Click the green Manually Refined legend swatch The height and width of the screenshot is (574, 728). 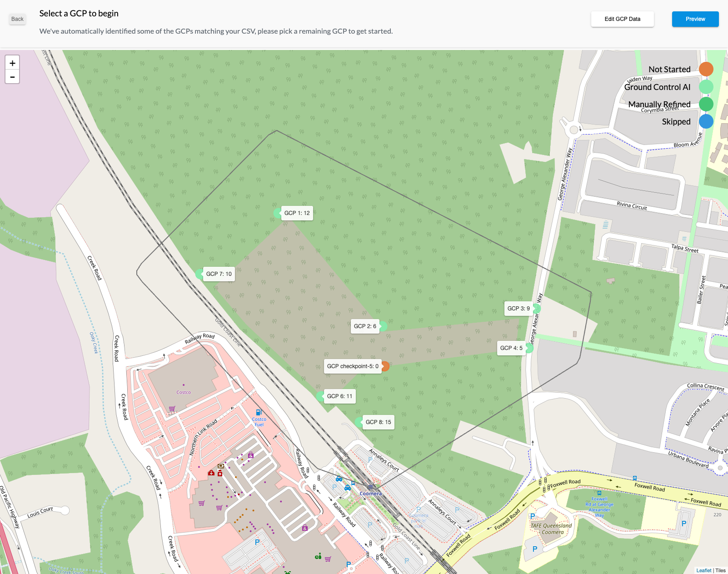pyautogui.click(x=706, y=104)
